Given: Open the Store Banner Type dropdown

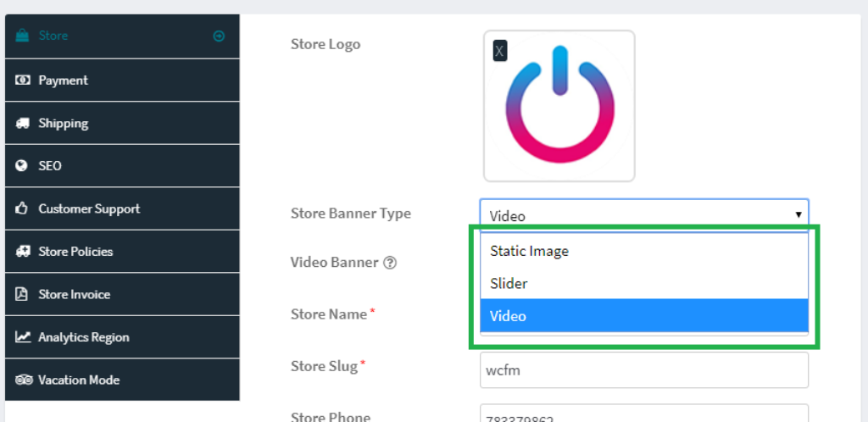Looking at the screenshot, I should (643, 215).
